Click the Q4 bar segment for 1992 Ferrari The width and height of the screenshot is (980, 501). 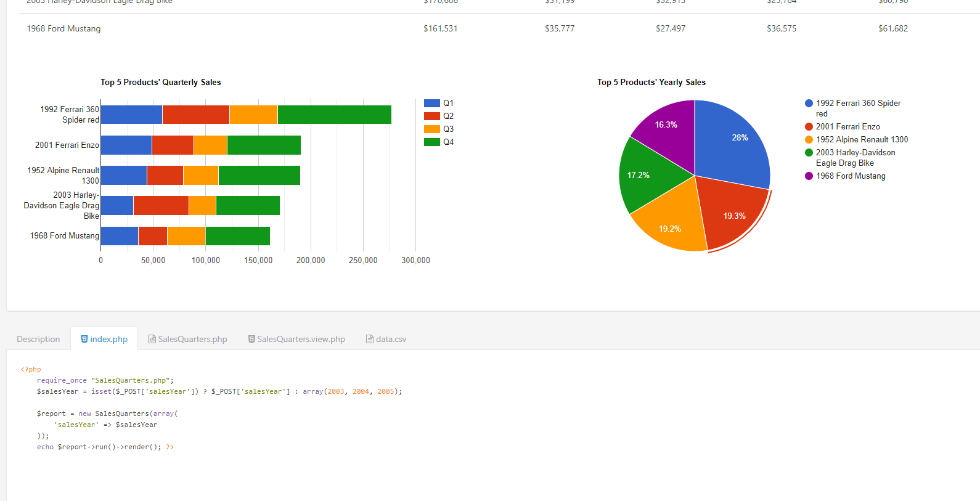334,115
